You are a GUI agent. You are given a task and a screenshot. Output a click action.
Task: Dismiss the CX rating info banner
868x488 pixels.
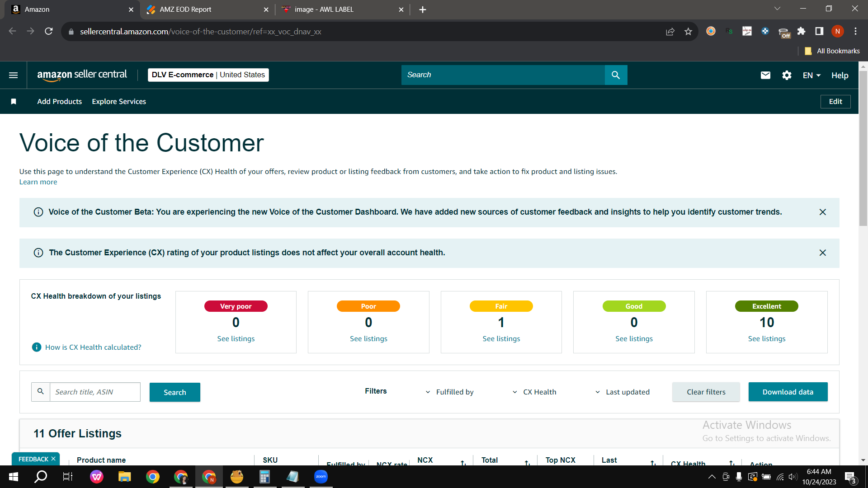click(822, 253)
